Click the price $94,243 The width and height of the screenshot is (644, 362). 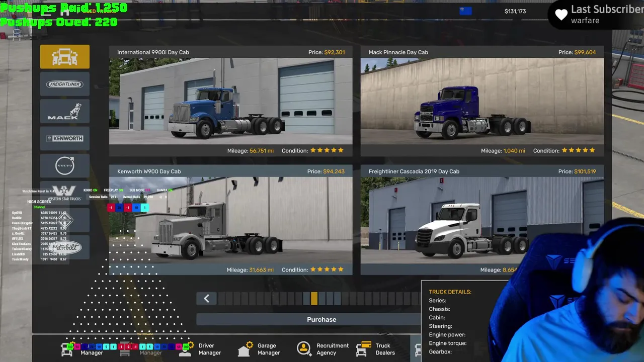334,171
